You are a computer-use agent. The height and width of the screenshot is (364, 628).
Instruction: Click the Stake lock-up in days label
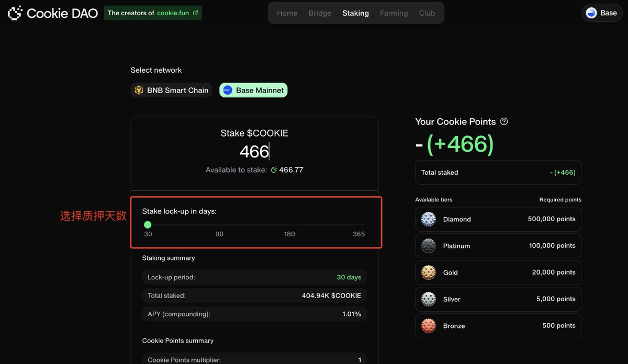click(180, 211)
